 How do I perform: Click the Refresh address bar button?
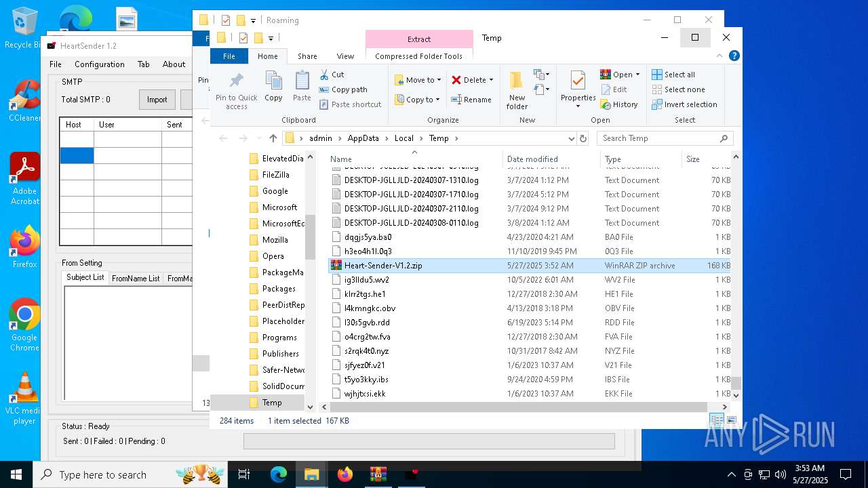583,138
